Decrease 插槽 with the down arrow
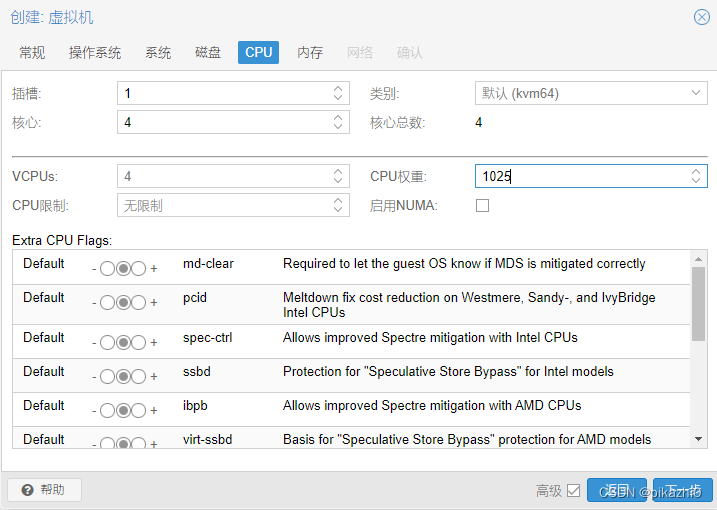Image resolution: width=717 pixels, height=510 pixels. (338, 98)
